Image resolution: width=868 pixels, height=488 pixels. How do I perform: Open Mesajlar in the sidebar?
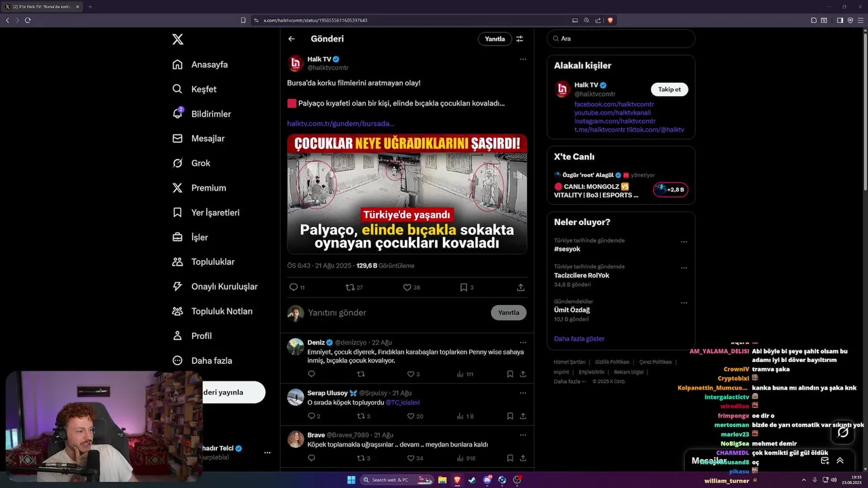click(198, 138)
